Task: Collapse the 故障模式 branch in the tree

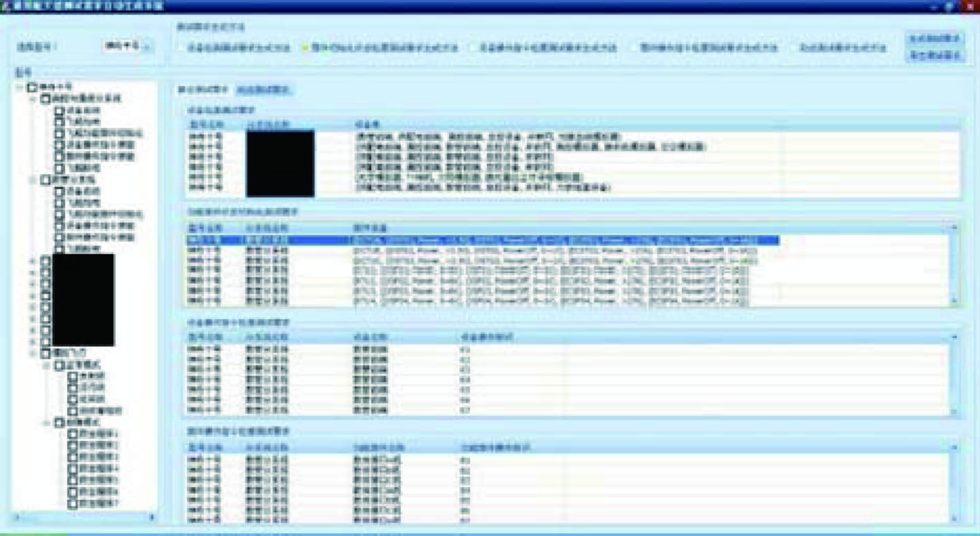Action: [x=46, y=423]
